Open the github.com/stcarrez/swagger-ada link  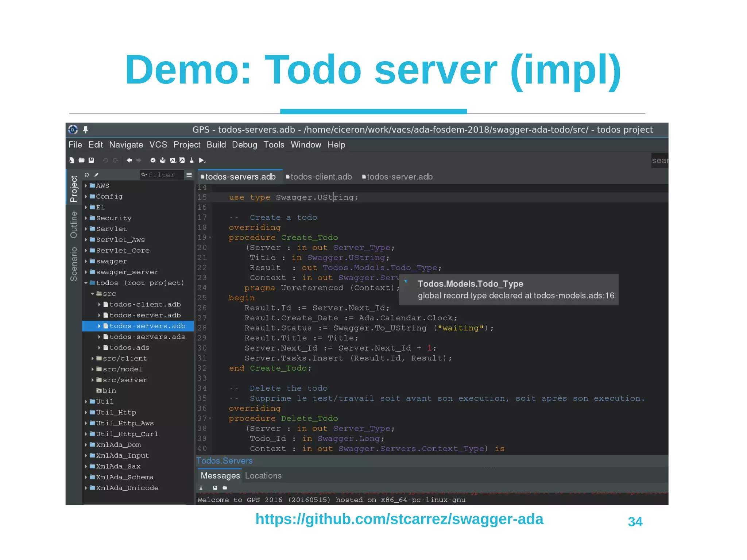tap(399, 519)
